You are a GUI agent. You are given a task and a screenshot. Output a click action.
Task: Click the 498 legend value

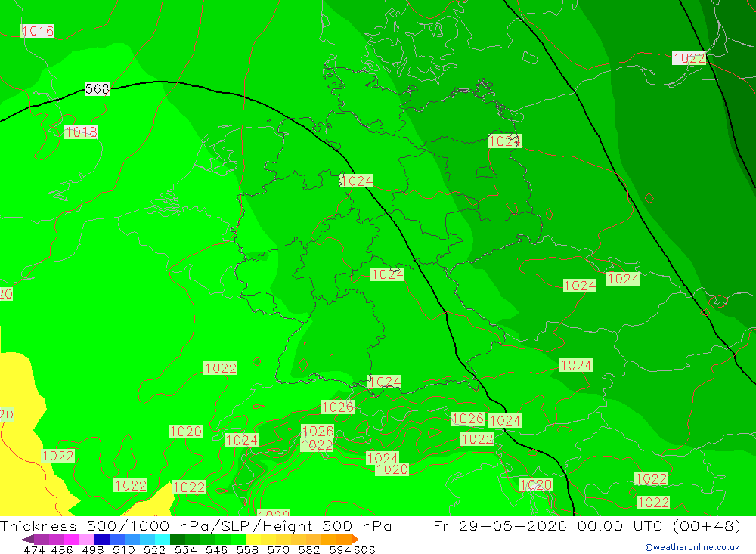[93, 549]
